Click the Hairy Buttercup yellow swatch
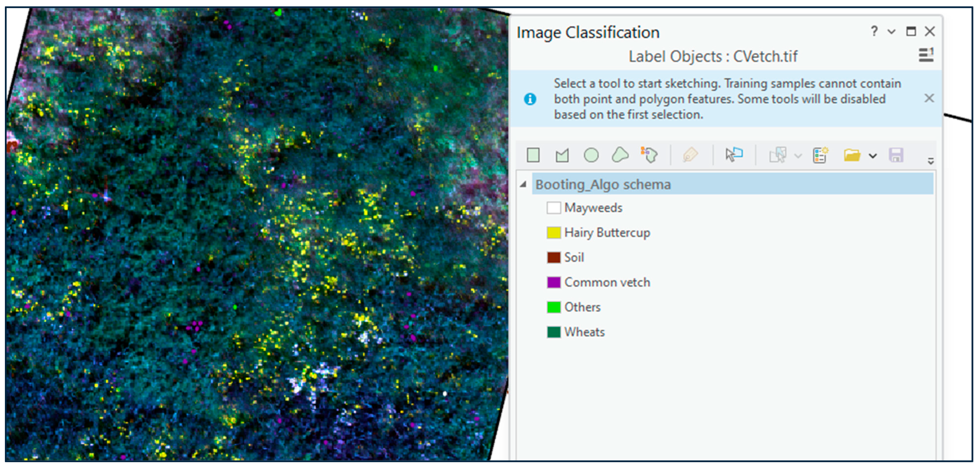Viewport: 980px width, 469px height. click(x=554, y=232)
